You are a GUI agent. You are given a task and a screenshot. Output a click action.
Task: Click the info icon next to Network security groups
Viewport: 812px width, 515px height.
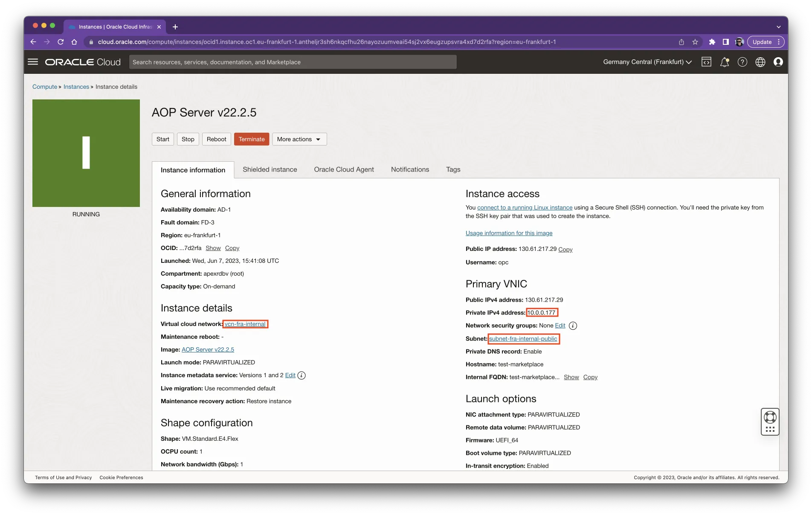tap(573, 326)
